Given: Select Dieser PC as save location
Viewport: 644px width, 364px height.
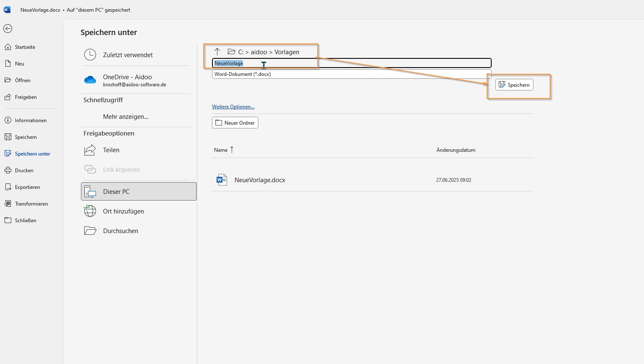Looking at the screenshot, I should pyautogui.click(x=139, y=191).
